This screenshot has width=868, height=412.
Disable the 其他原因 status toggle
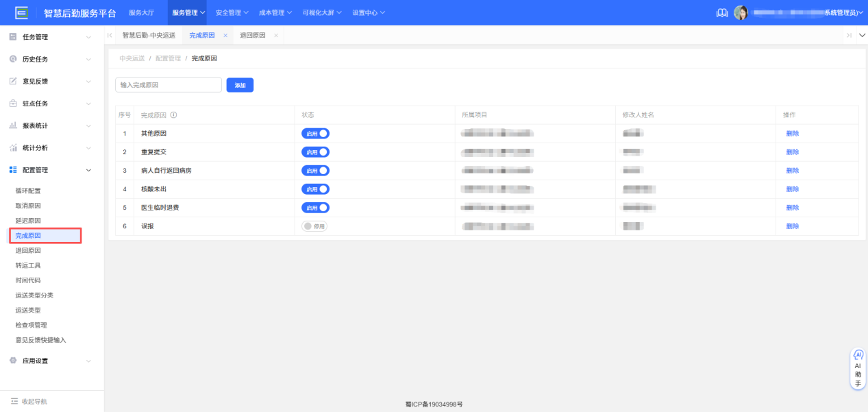pyautogui.click(x=315, y=134)
